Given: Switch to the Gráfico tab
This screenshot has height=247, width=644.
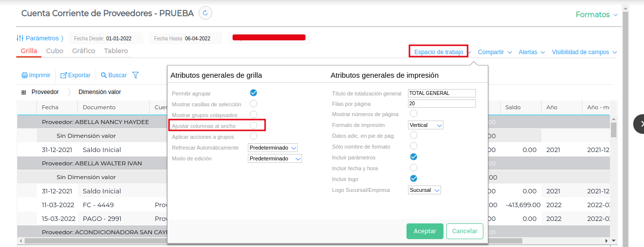Looking at the screenshot, I should tap(84, 51).
